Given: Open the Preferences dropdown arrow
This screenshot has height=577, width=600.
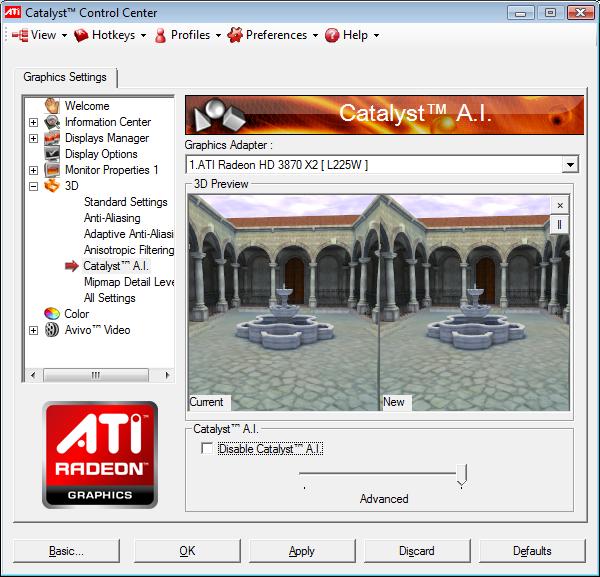Looking at the screenshot, I should (x=315, y=36).
